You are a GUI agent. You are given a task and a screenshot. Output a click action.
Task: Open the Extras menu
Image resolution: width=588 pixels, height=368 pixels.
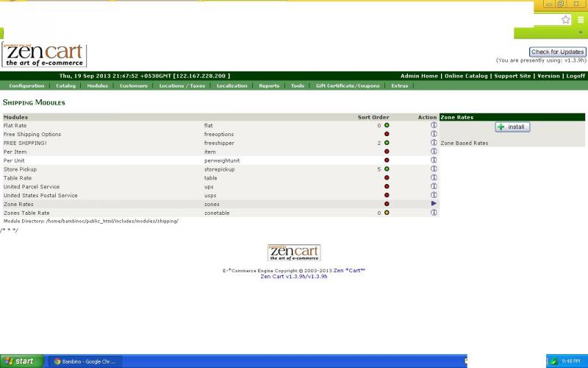click(400, 85)
